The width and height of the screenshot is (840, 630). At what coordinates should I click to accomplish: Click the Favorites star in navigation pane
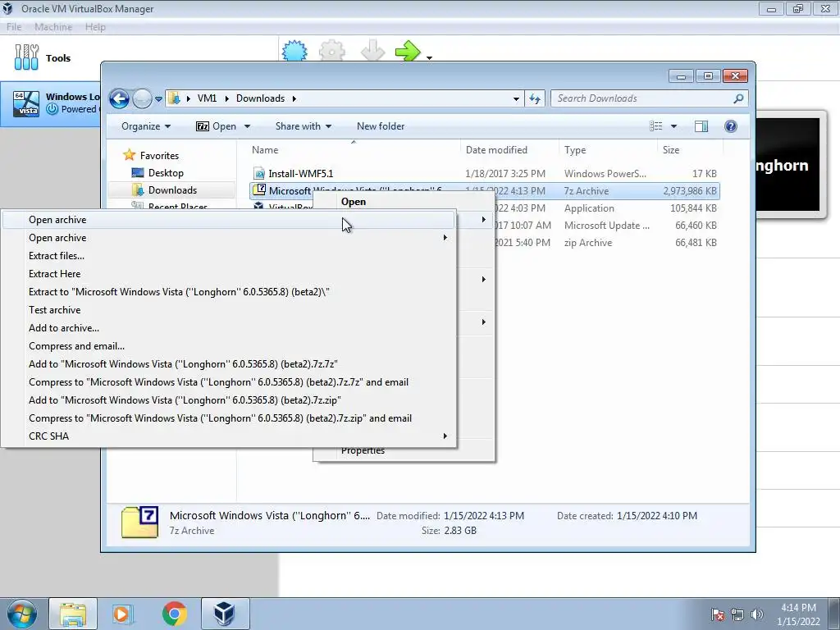[129, 155]
